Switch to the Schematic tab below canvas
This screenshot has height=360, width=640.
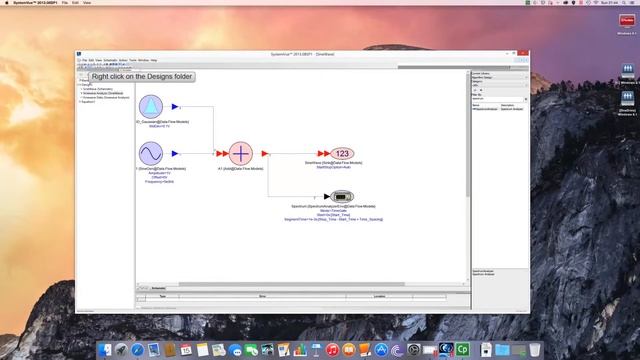click(x=158, y=288)
